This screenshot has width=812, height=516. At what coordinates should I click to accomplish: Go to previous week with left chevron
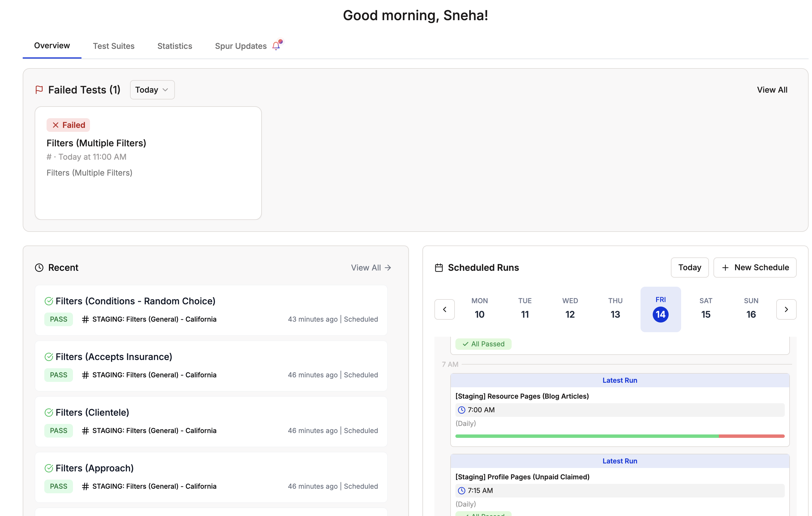point(444,309)
